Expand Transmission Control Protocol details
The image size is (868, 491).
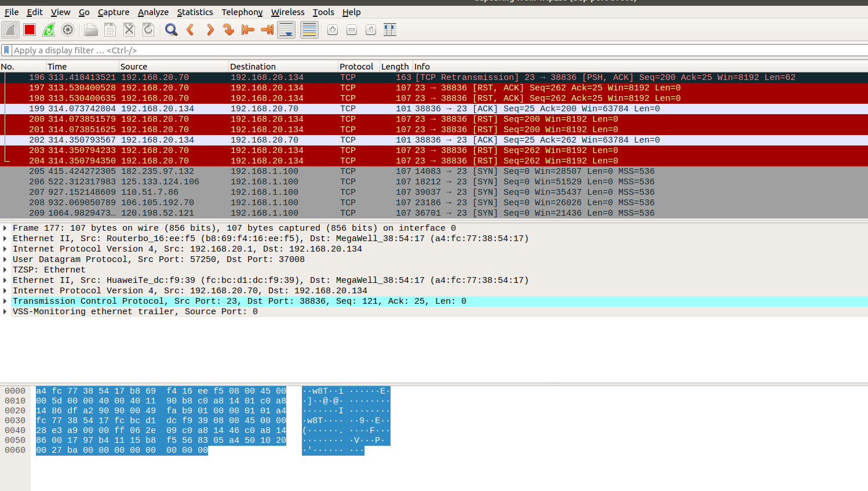click(5, 301)
